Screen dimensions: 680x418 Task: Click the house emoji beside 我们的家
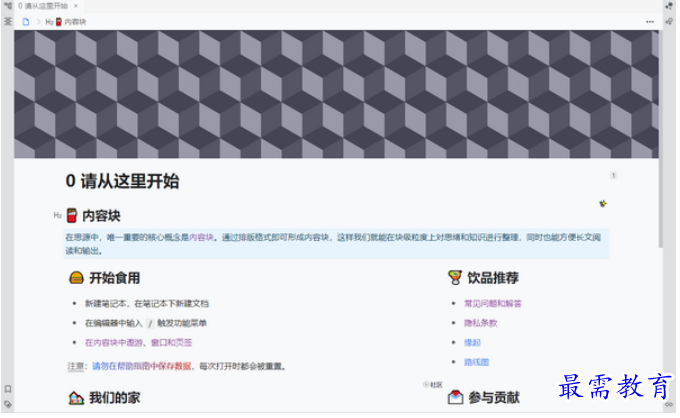[76, 399]
